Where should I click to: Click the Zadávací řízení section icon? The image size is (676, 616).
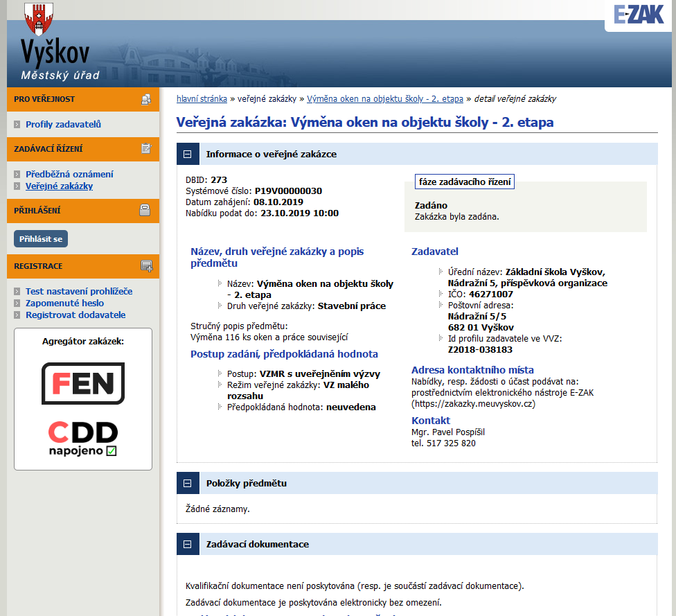point(146,148)
